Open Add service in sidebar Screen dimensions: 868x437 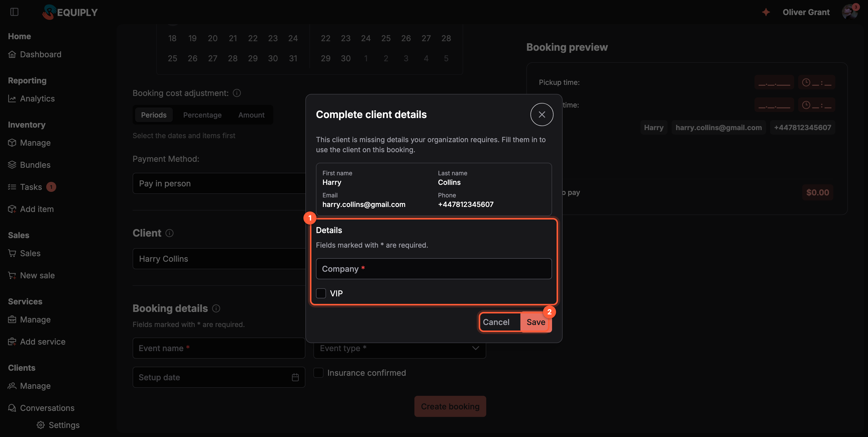(x=37, y=342)
